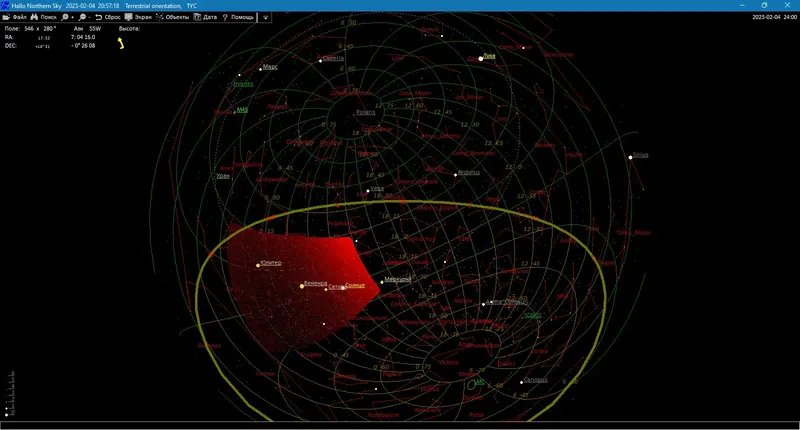Click the green Hyades cluster label
Image resolution: width=800 pixels, height=430 pixels.
click(x=243, y=84)
